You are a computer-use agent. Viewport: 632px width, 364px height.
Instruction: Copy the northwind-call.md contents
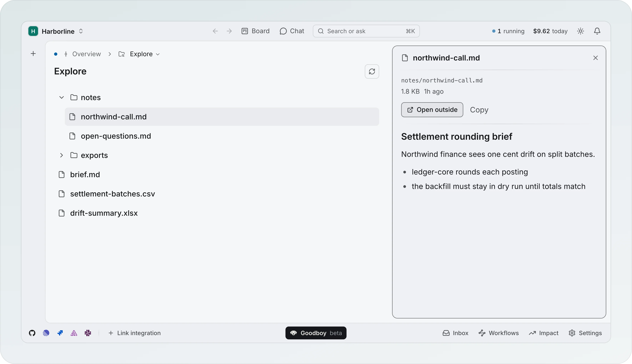click(x=479, y=110)
